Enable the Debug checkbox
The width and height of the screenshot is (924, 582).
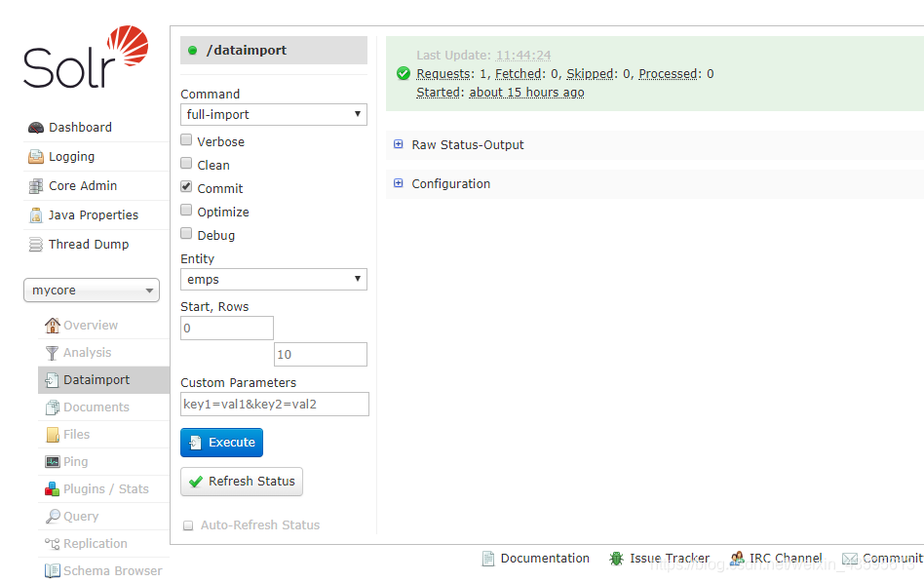186,234
